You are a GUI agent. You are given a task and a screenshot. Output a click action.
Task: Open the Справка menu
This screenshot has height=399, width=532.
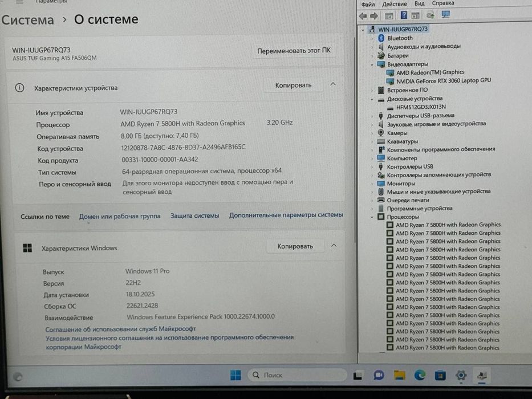tap(443, 3)
